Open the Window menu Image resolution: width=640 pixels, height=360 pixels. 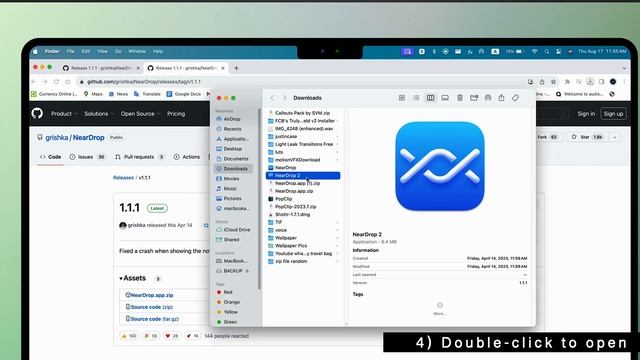[137, 51]
